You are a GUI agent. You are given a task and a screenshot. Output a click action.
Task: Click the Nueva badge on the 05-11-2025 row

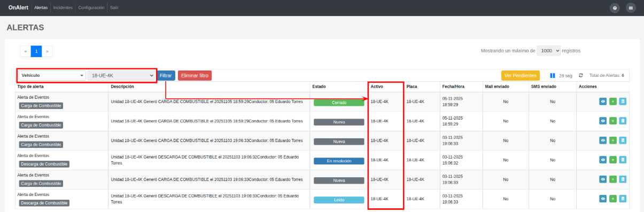(339, 122)
